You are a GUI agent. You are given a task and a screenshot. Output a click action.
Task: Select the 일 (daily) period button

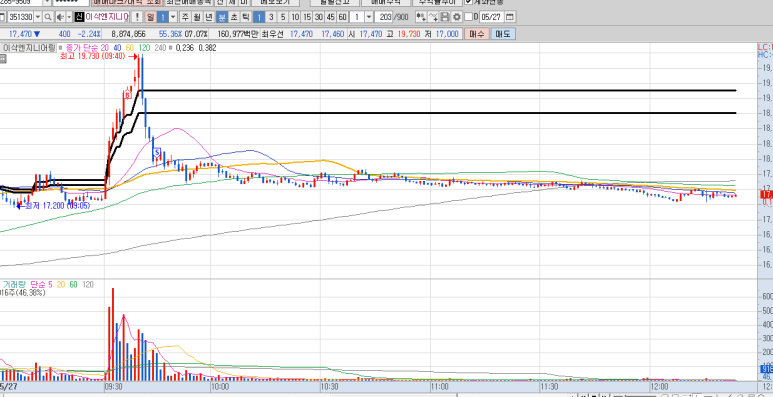pos(150,17)
